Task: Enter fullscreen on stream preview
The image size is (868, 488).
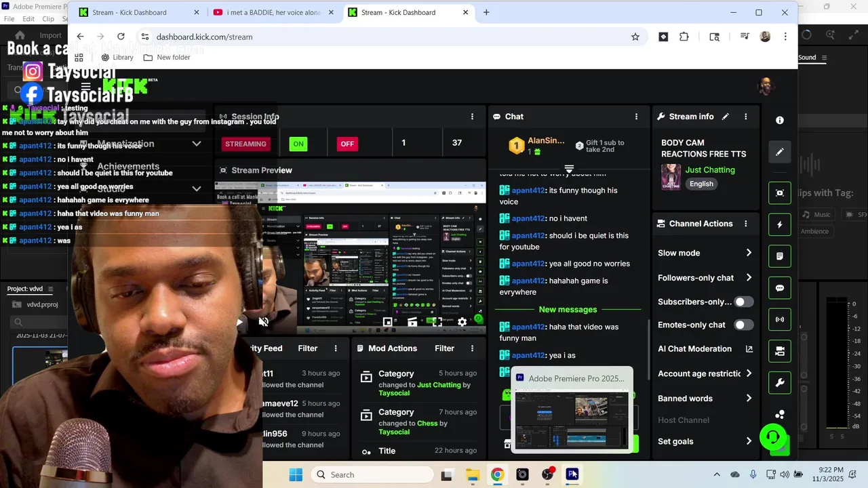Action: pyautogui.click(x=437, y=322)
